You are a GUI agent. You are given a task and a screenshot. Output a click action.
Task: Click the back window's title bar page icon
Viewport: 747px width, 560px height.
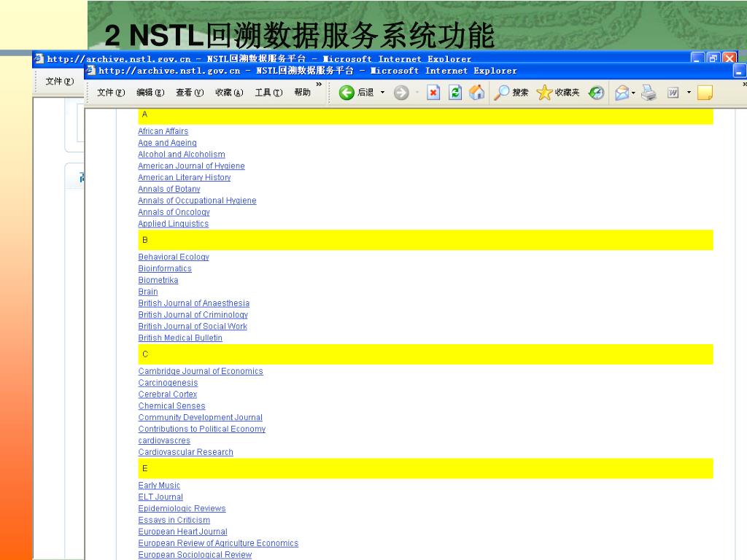(39, 58)
